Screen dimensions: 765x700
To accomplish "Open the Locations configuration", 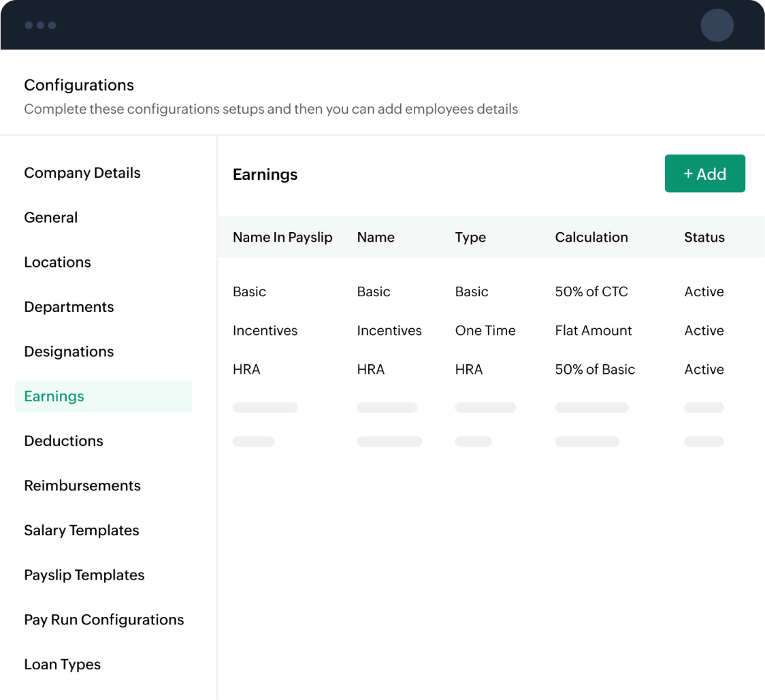I will 57,262.
